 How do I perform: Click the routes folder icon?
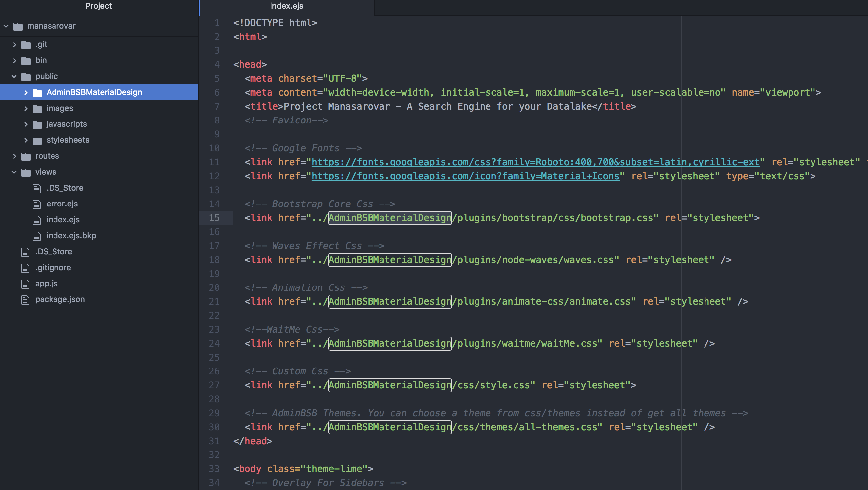click(26, 156)
